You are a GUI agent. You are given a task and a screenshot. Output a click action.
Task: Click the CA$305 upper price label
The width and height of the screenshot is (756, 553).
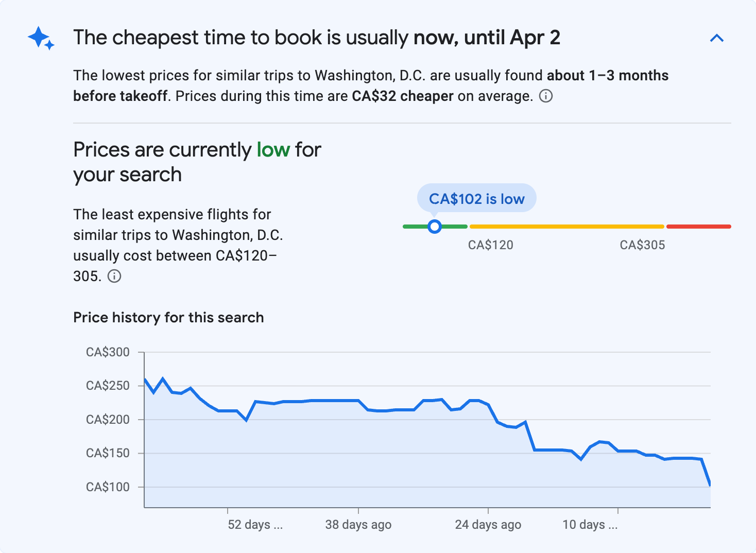coord(642,245)
